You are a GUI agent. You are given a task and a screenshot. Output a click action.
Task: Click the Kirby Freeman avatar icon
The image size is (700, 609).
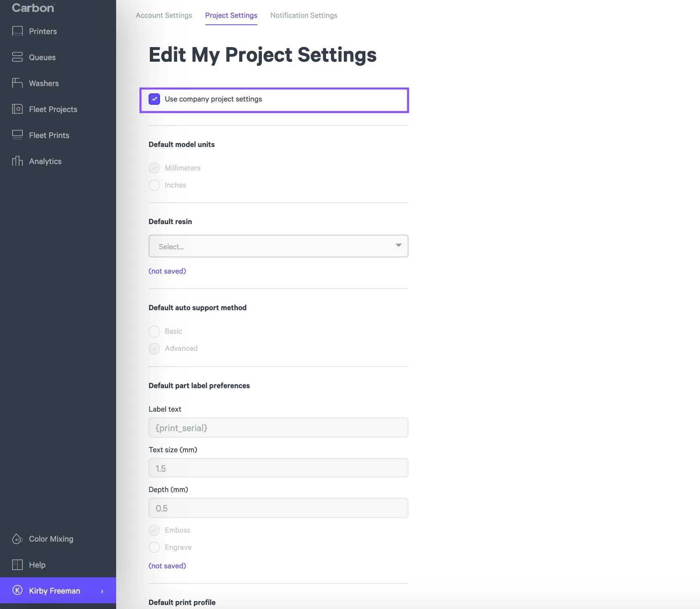[17, 590]
